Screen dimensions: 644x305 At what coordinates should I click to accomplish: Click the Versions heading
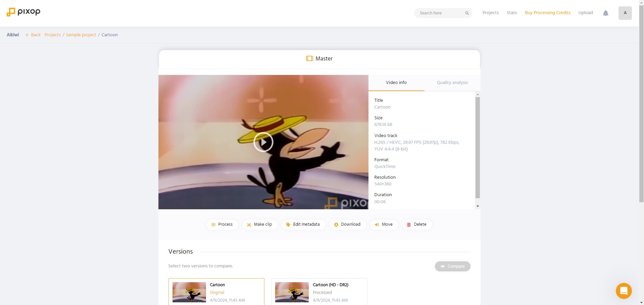181,252
